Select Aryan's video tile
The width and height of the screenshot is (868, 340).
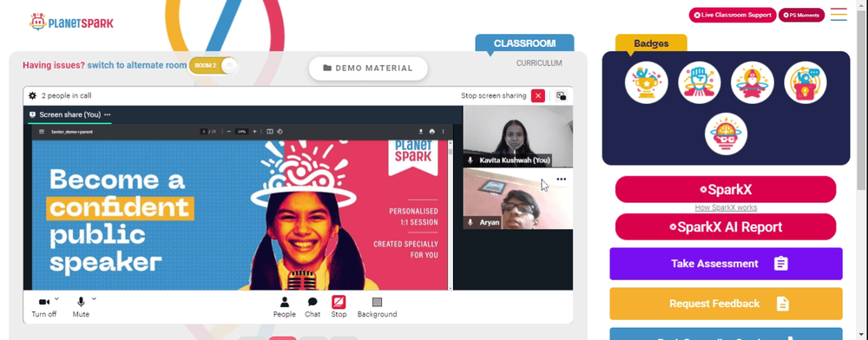pos(517,199)
